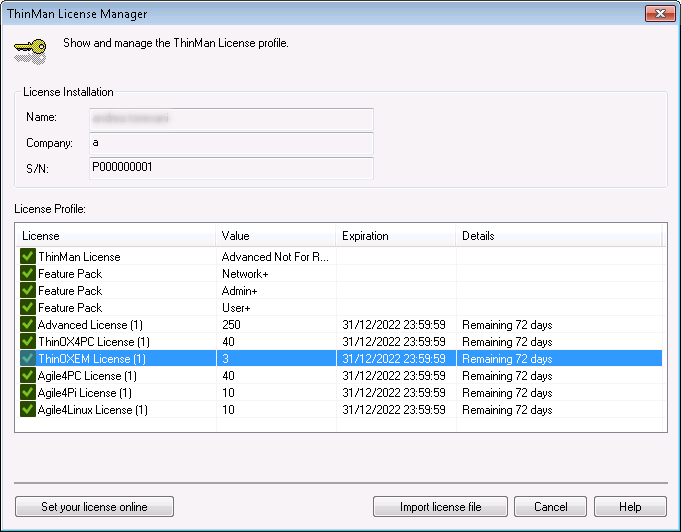Click the check icon beside Agile4Linux License (1)
681x532 pixels.
pyautogui.click(x=28, y=409)
